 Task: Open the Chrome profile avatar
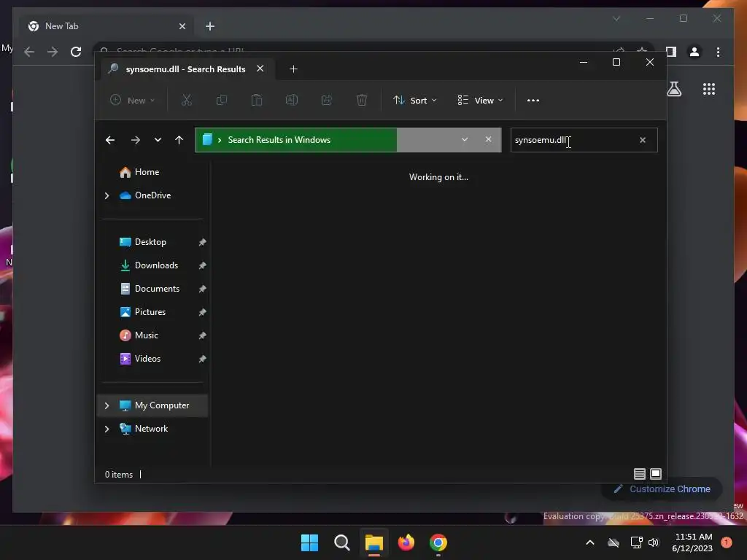click(x=694, y=52)
